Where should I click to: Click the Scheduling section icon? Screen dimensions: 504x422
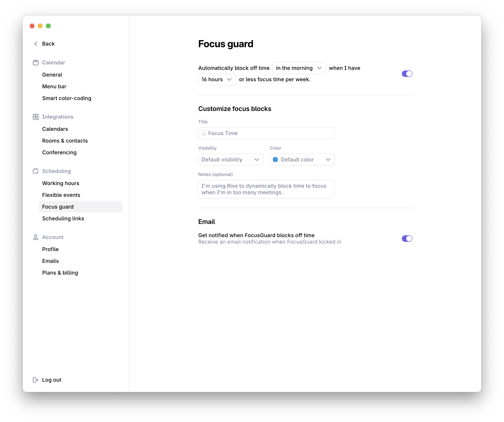35,171
